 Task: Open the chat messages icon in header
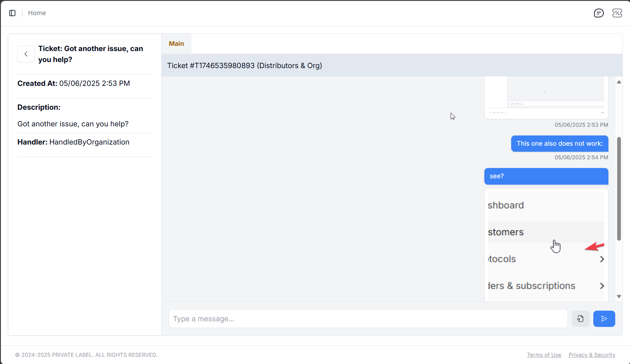point(599,13)
